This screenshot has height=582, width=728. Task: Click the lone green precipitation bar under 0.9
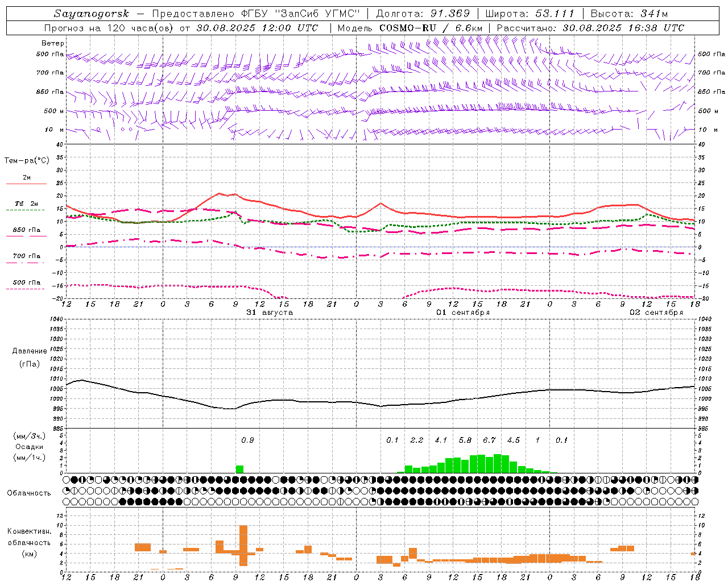tap(239, 469)
